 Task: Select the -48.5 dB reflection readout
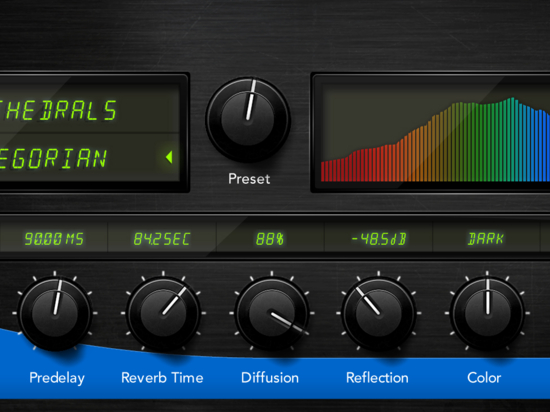point(379,239)
